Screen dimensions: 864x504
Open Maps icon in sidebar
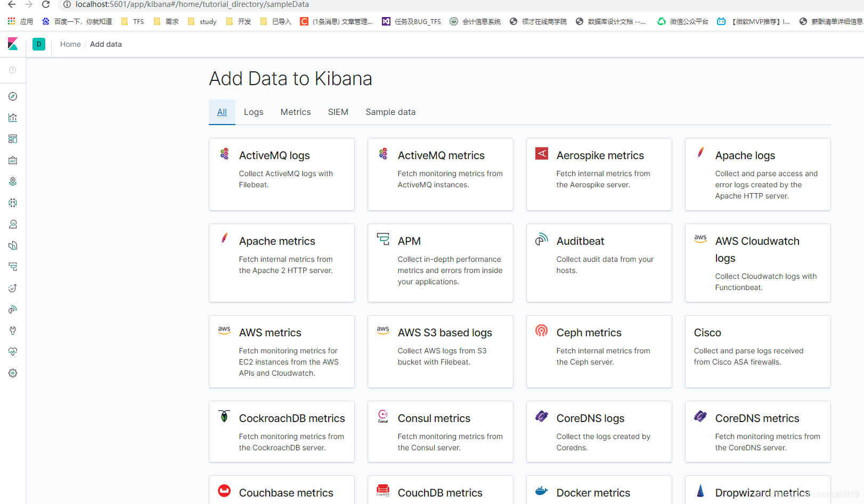pos(13,181)
